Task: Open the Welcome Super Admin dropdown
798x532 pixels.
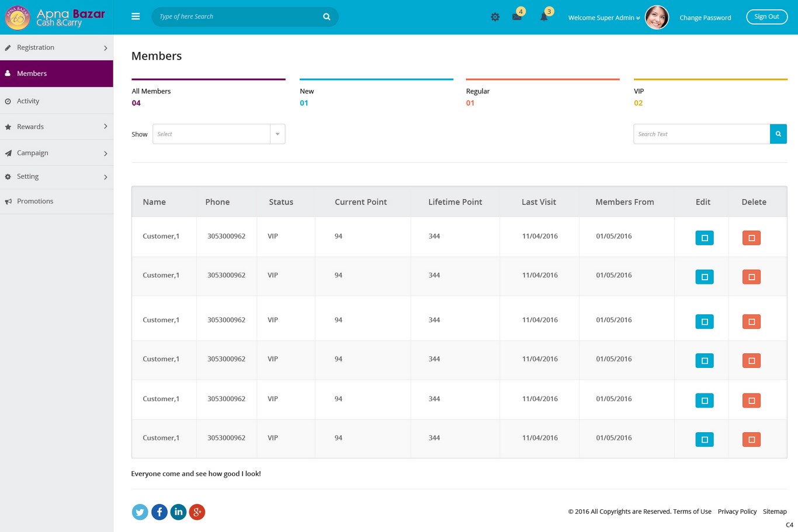Action: (x=603, y=18)
